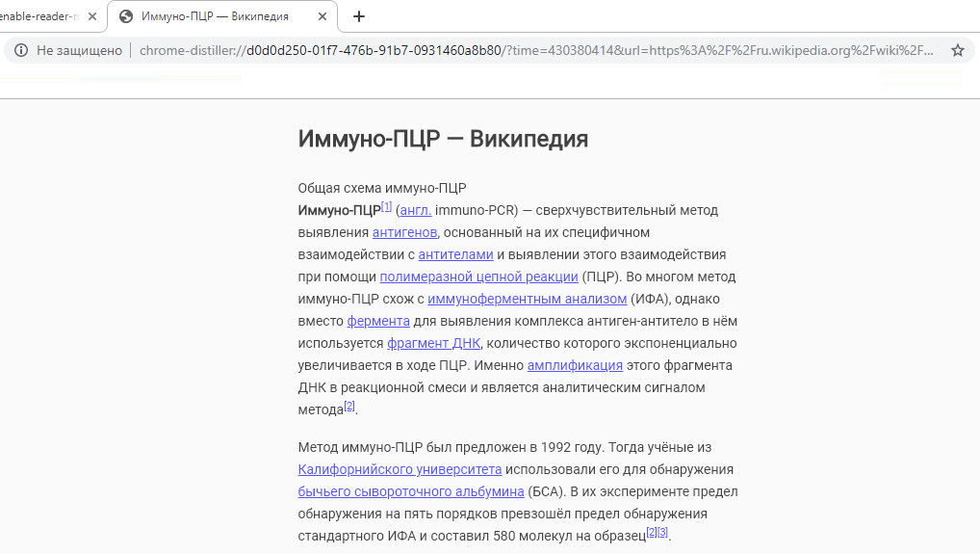Close the enable-reader tab
980x554 pixels.
(x=92, y=17)
